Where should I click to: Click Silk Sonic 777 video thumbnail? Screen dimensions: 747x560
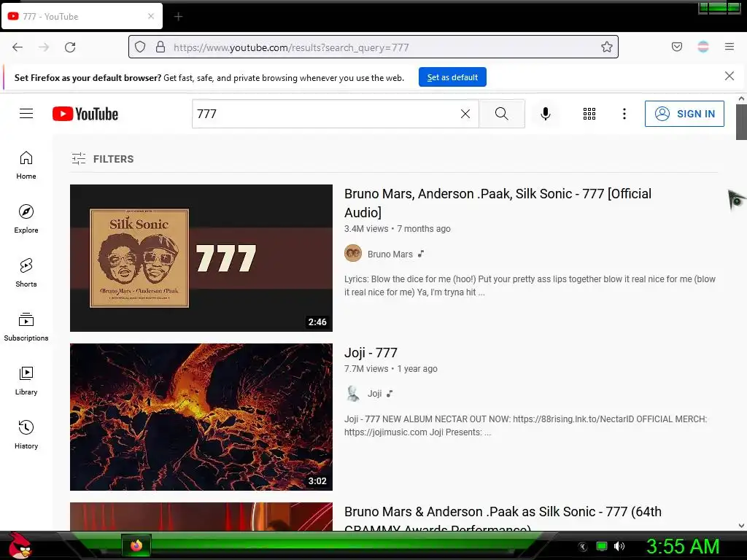[201, 257]
